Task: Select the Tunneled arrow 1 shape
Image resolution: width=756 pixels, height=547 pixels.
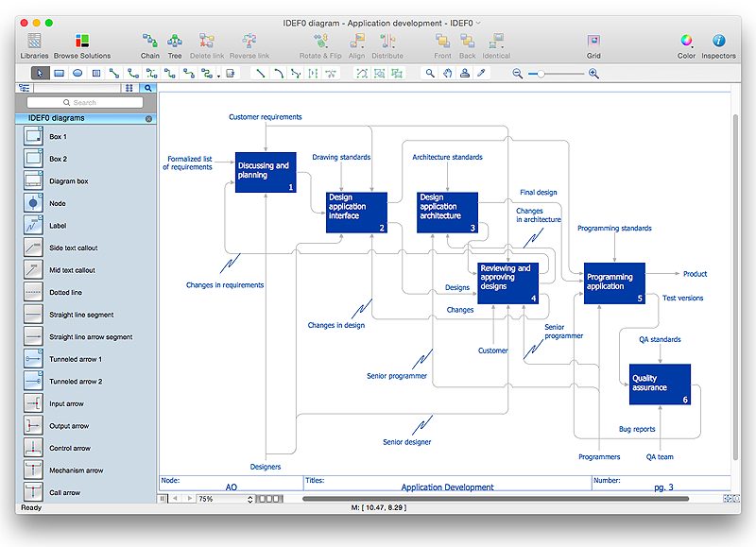Action: [x=33, y=359]
